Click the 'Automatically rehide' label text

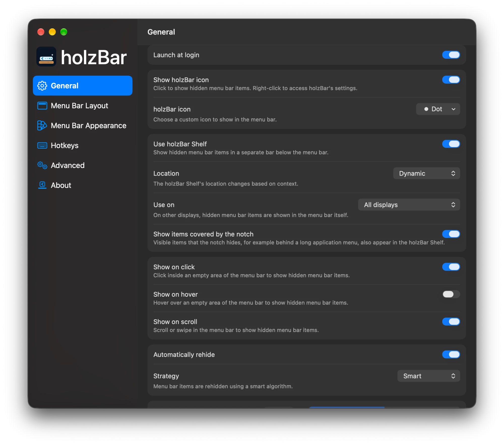pos(184,354)
